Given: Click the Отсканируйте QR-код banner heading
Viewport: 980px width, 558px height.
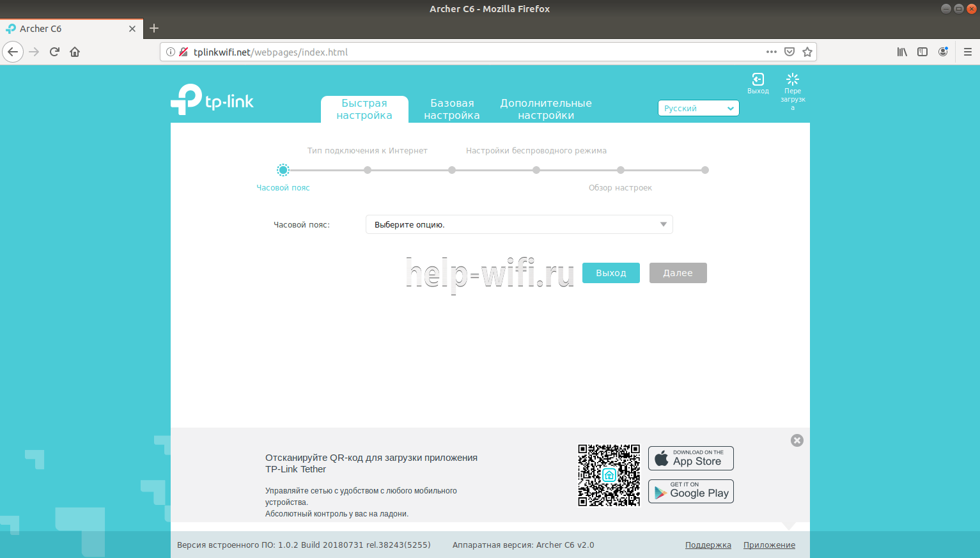Looking at the screenshot, I should tap(371, 463).
